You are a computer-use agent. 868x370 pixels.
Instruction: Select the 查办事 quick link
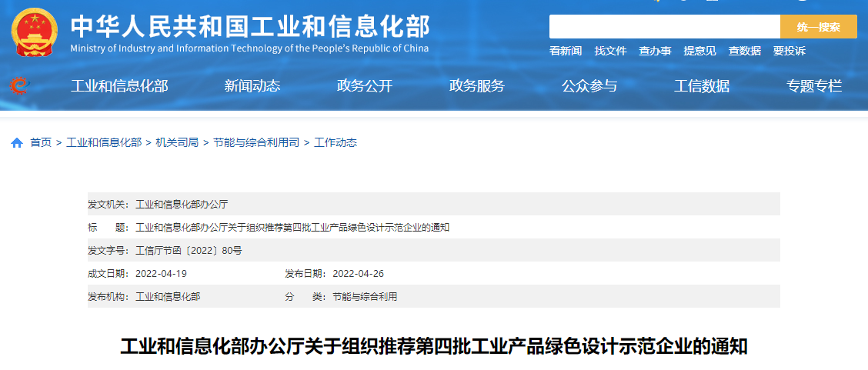655,51
